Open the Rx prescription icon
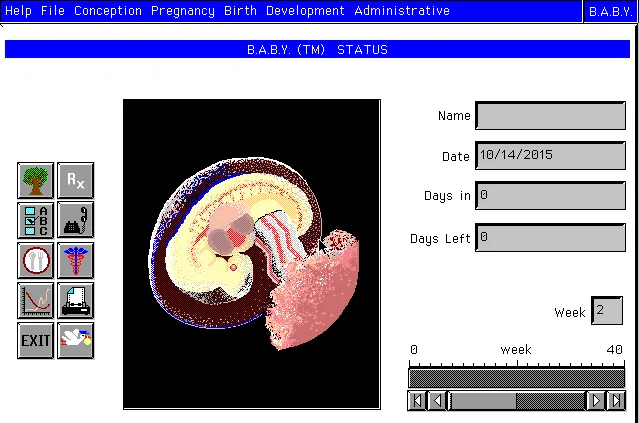 75,180
